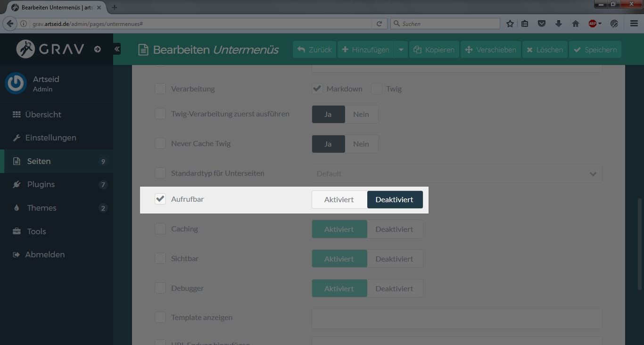Click the Adblock Plus icon
The width and height of the screenshot is (644, 345).
[593, 24]
